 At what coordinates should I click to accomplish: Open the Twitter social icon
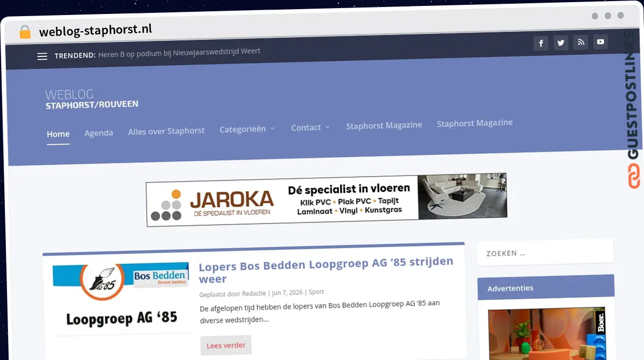(561, 43)
